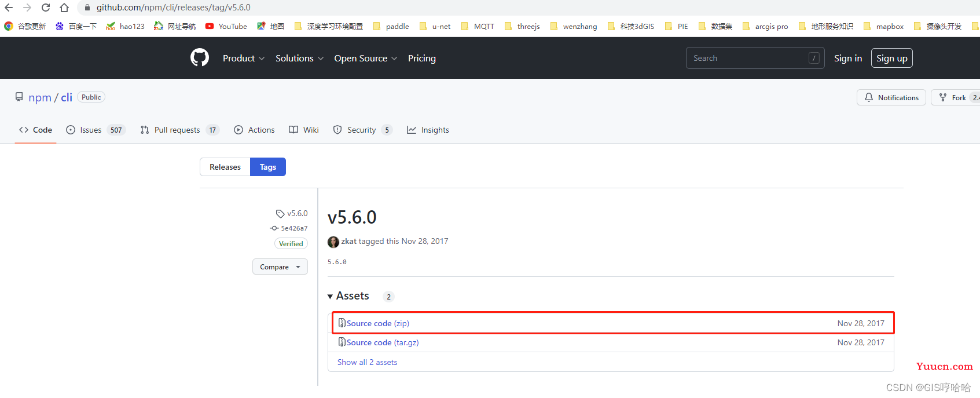Click the Verified badge
980x398 pixels.
pos(291,244)
